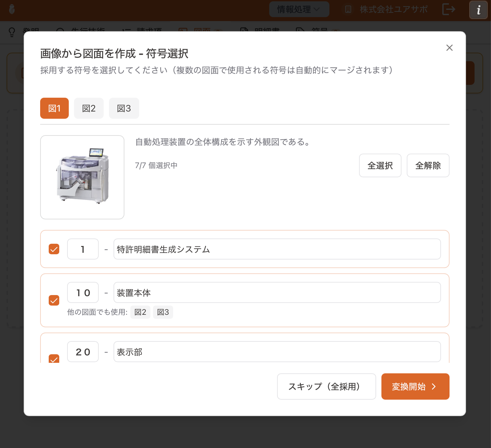Uncheck the 装置本体 checkbox

54,300
